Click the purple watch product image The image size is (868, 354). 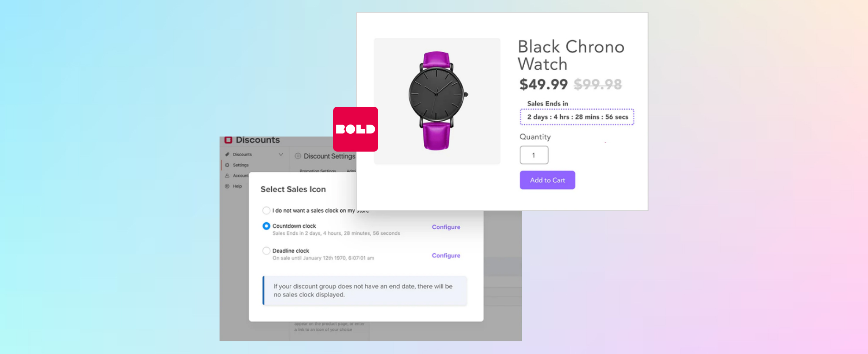click(437, 101)
